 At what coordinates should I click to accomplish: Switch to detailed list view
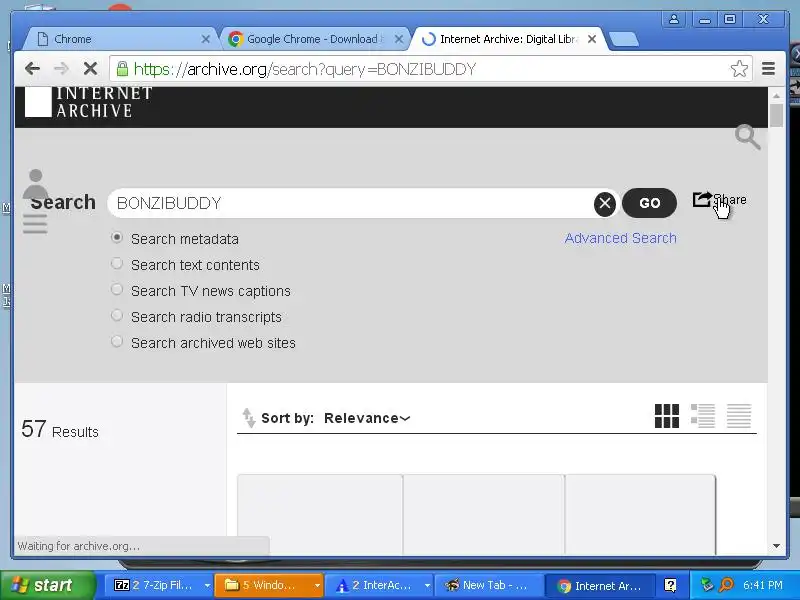click(703, 416)
